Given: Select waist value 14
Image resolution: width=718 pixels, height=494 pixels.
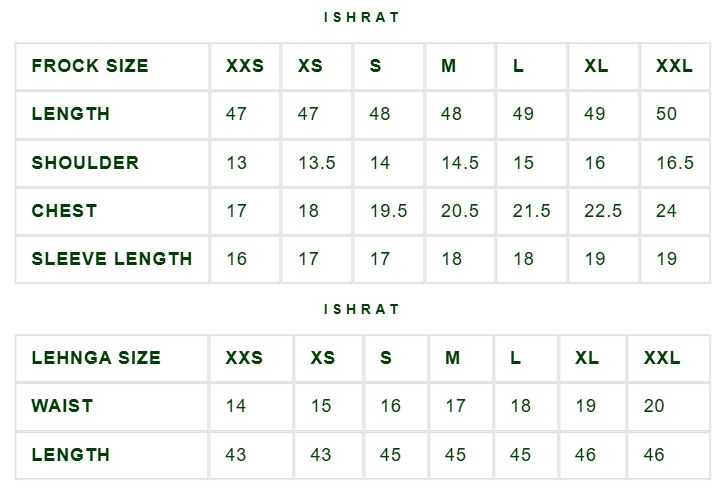Looking at the screenshot, I should coord(236,406).
